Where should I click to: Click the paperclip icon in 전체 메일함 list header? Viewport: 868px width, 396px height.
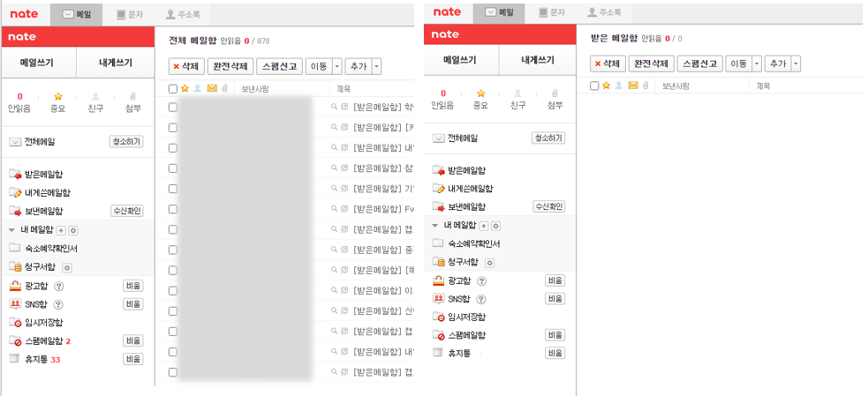(225, 88)
